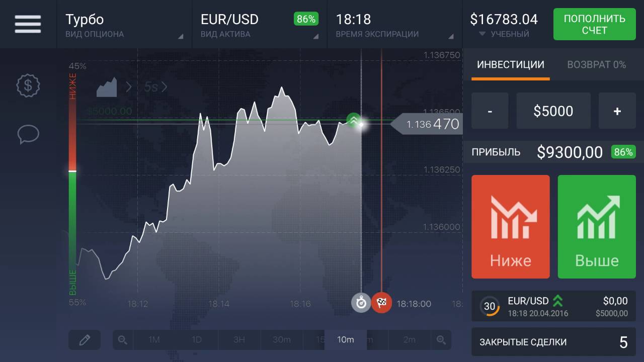This screenshot has width=644, height=362.
Task: Open the hamburger main menu
Action: [28, 24]
